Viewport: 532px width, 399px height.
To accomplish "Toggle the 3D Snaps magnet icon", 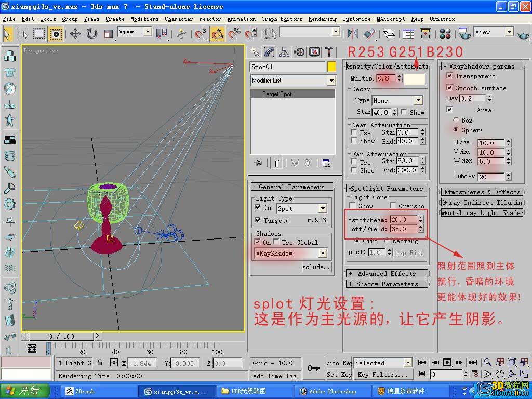I will click(200, 34).
